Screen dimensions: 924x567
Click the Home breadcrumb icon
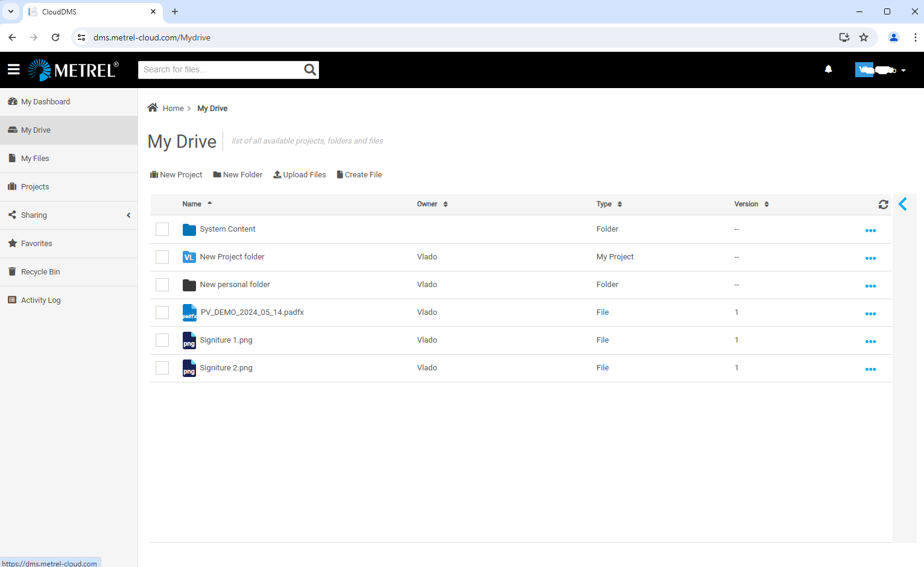point(153,108)
